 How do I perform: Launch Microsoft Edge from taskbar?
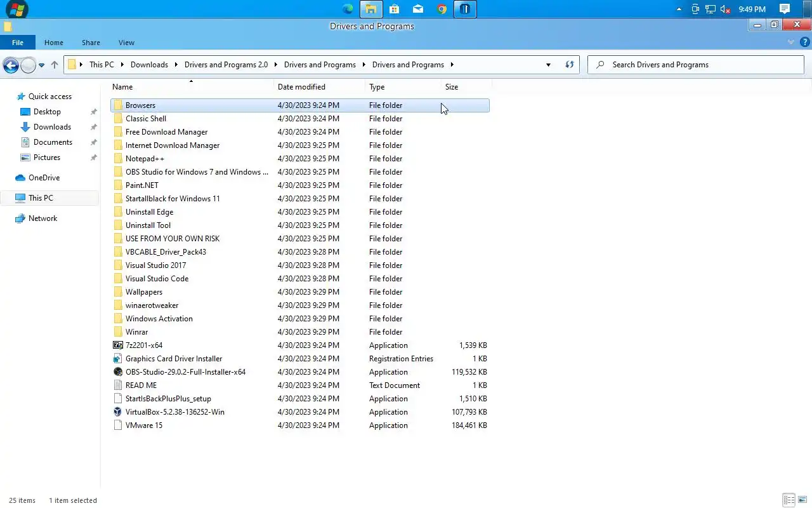pos(348,9)
